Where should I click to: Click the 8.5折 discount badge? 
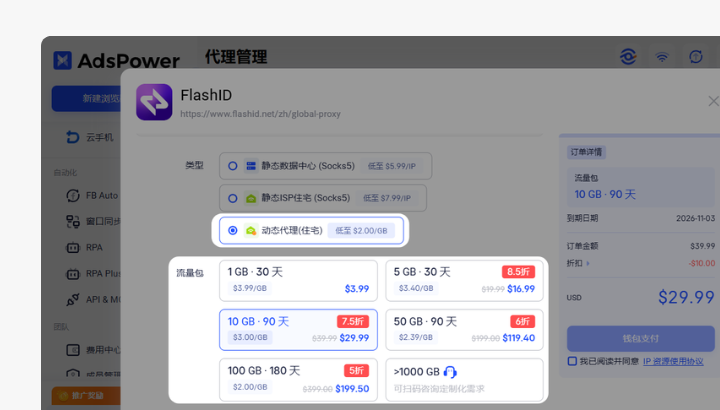pyautogui.click(x=518, y=272)
